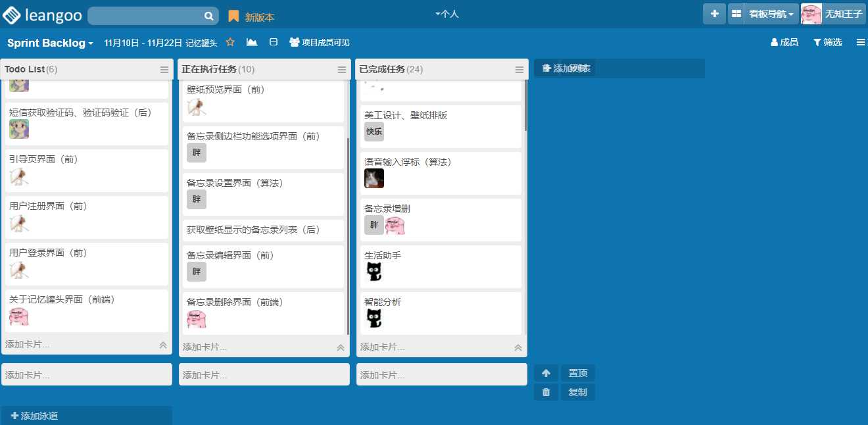Click scrollbar of 已完成任务 column

click(x=525, y=105)
